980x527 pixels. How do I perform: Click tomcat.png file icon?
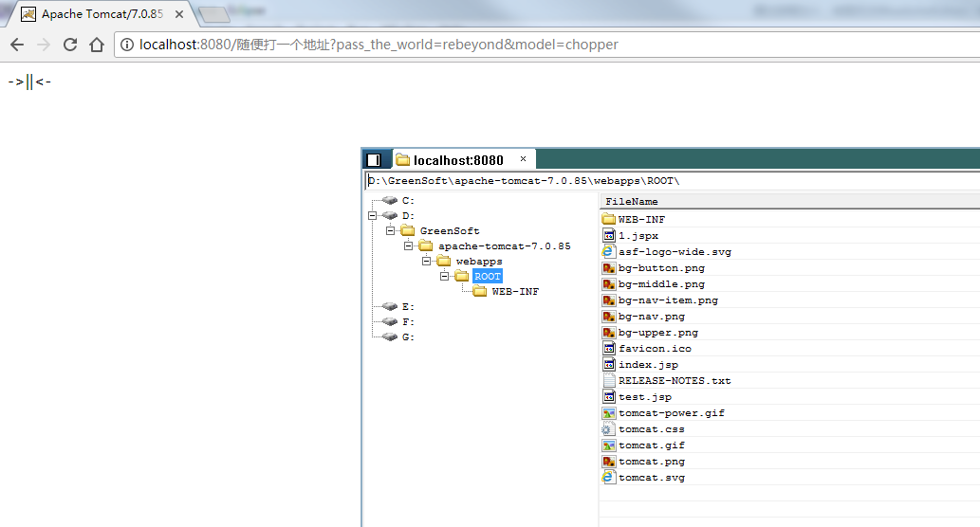tap(609, 462)
